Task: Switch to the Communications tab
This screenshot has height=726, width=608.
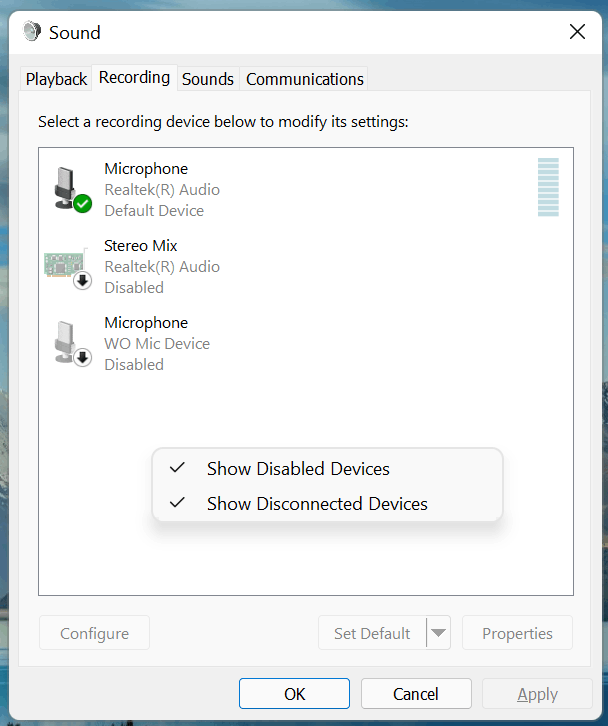Action: pos(305,79)
